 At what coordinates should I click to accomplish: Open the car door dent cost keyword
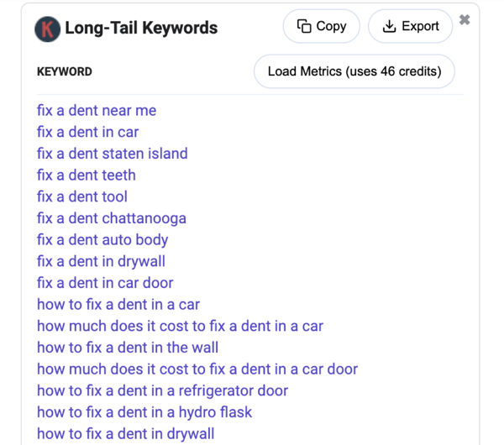[197, 369]
